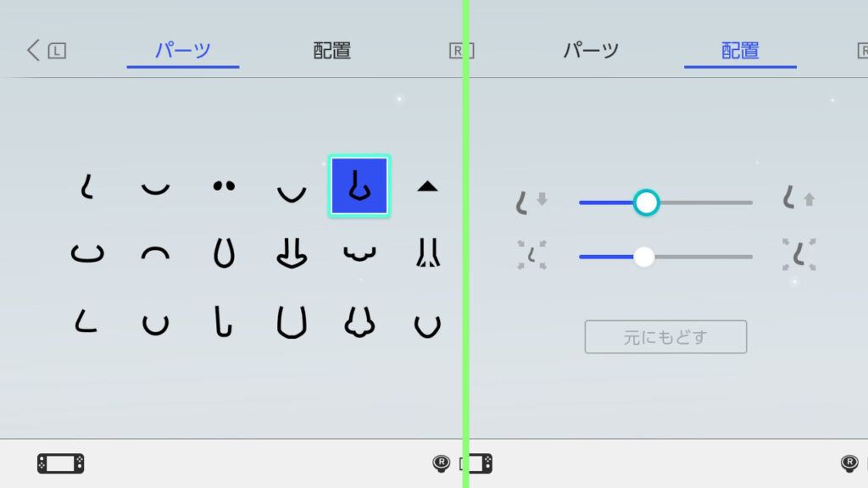Pick the rounded three-lobe nose
Screen dimensions: 868x488
pos(359,322)
